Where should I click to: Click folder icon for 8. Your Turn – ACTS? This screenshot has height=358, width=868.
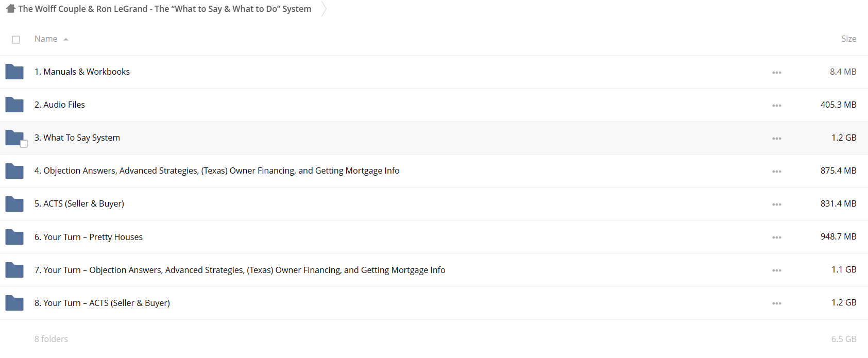click(x=14, y=303)
